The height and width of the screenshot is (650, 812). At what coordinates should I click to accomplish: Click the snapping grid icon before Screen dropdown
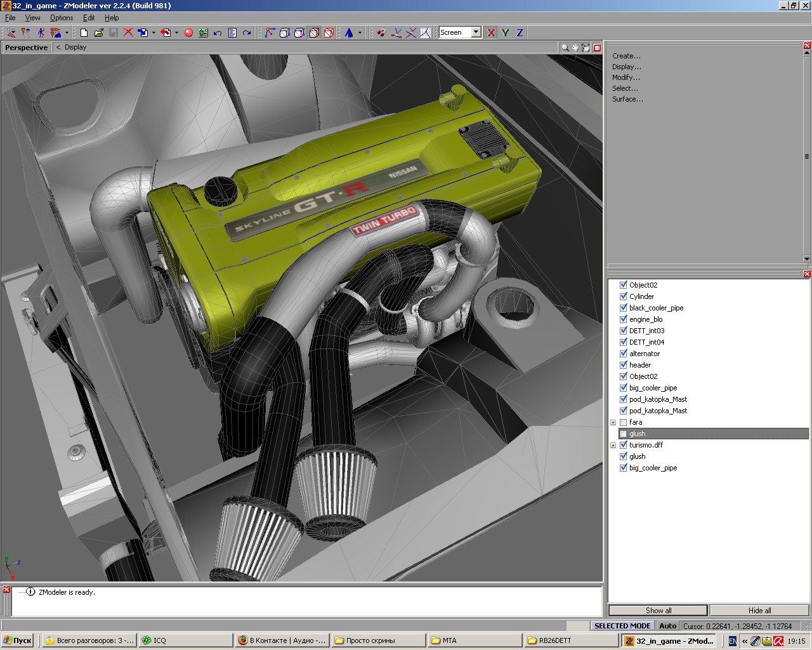[x=426, y=32]
